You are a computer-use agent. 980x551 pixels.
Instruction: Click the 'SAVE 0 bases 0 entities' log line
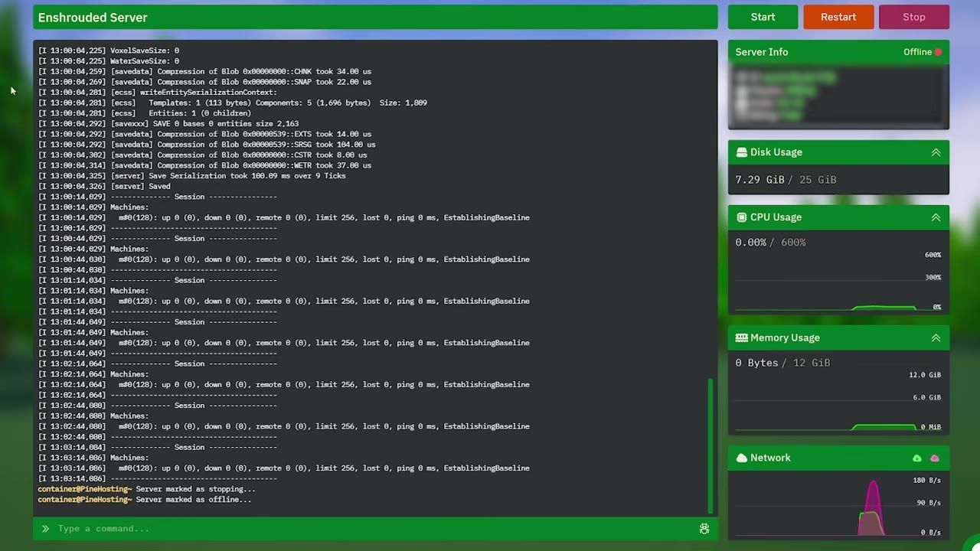tap(168, 123)
